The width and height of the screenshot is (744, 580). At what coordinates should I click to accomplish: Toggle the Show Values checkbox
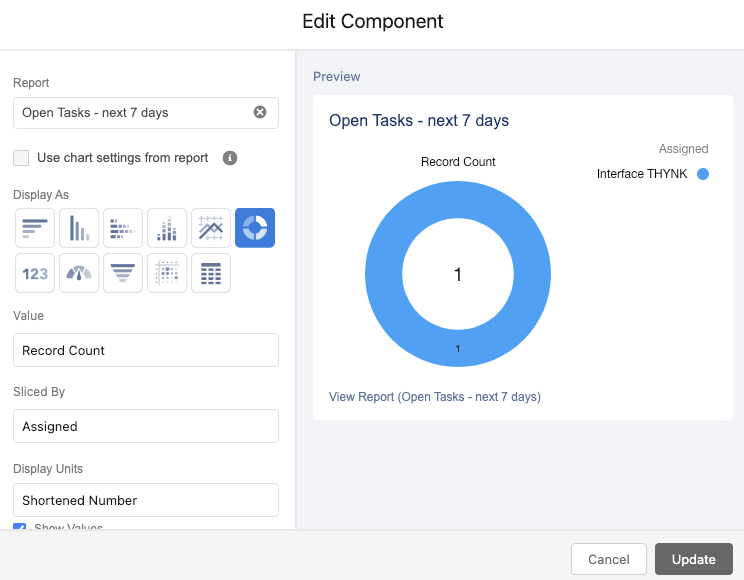(x=19, y=526)
